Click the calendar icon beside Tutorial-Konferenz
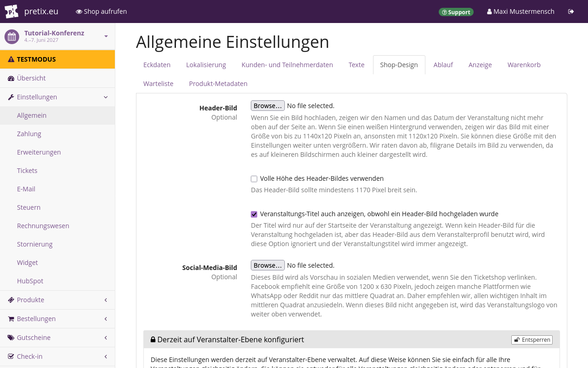 tap(12, 36)
